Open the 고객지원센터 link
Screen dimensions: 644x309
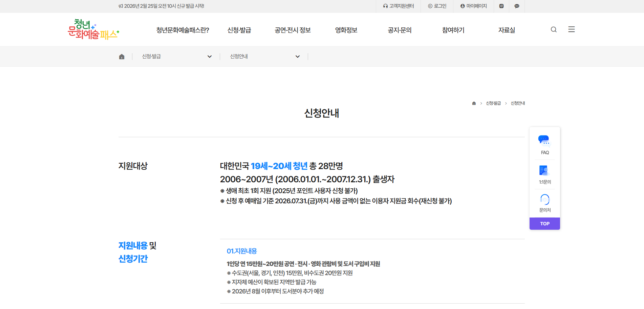tap(399, 6)
